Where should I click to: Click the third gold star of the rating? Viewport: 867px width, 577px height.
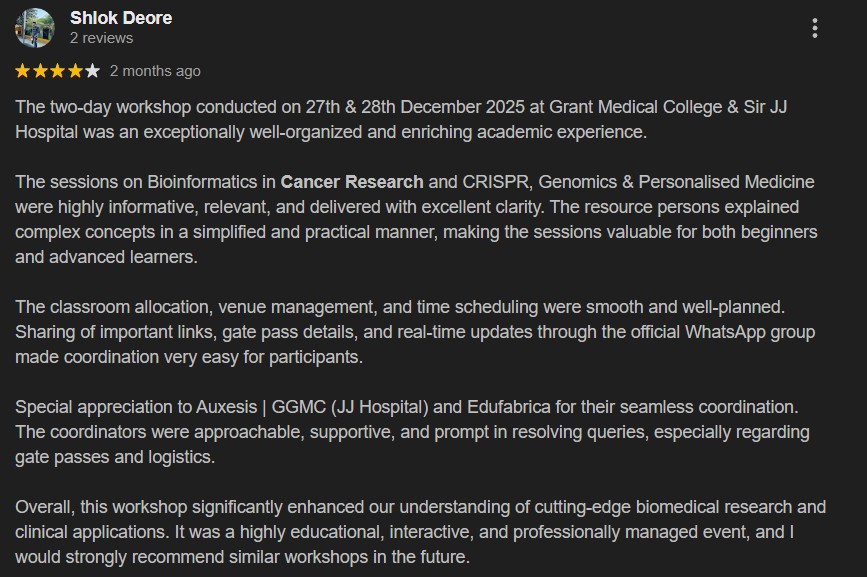coord(57,71)
